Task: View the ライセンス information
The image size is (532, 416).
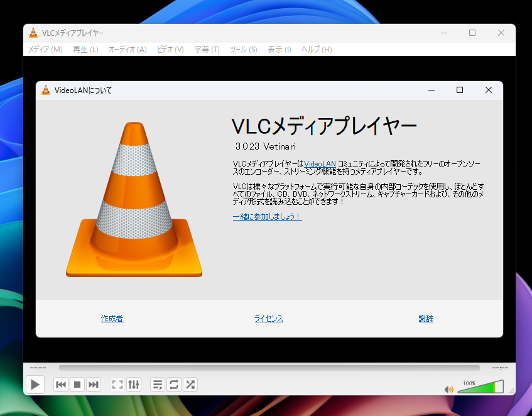Action: pyautogui.click(x=269, y=319)
